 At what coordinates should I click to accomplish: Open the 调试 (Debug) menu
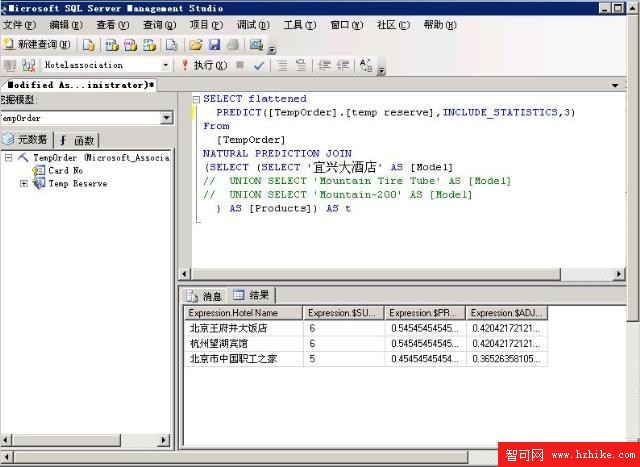coord(253,25)
